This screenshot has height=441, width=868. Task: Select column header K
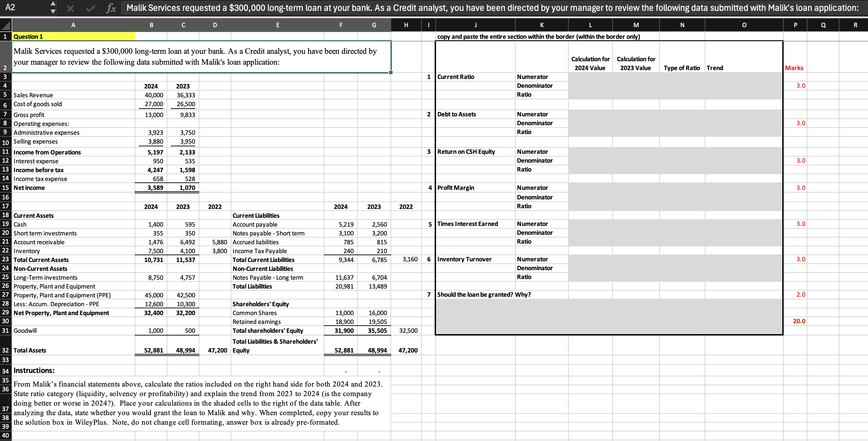(541, 25)
